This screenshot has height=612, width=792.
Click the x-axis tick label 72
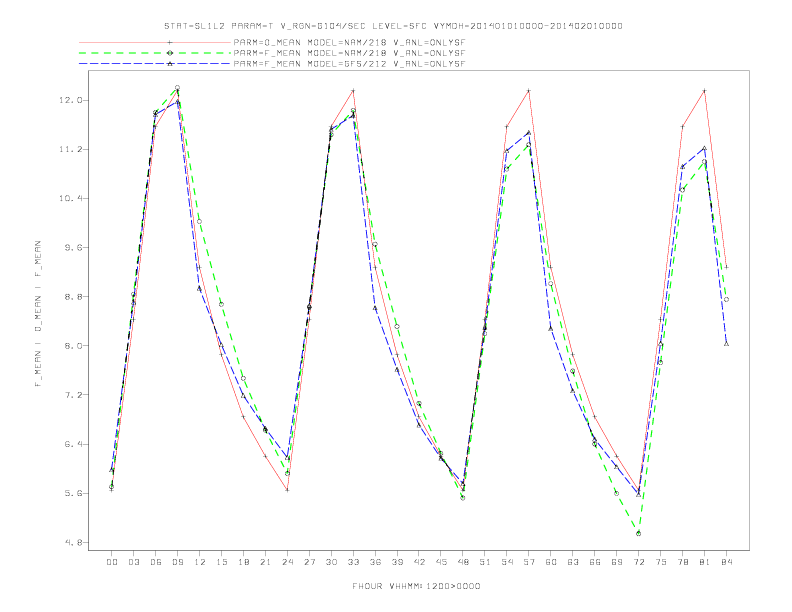point(639,562)
